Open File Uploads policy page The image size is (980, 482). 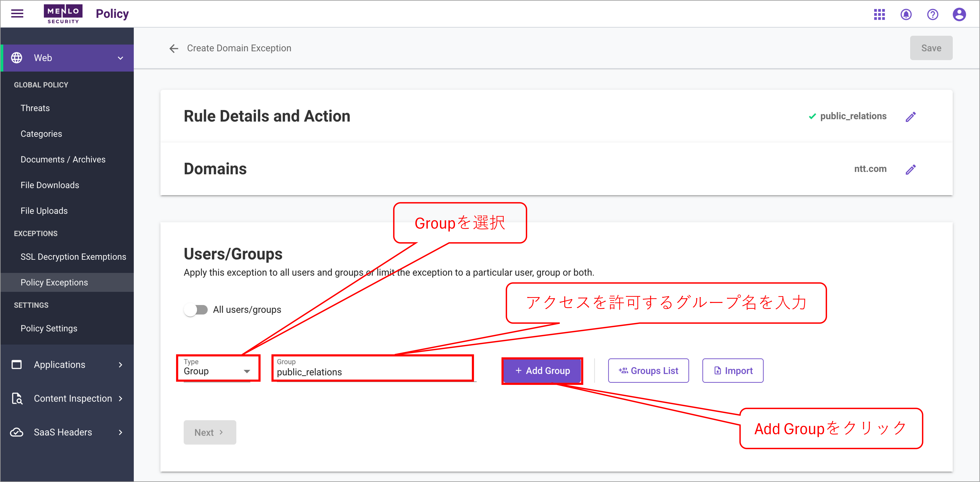click(44, 211)
